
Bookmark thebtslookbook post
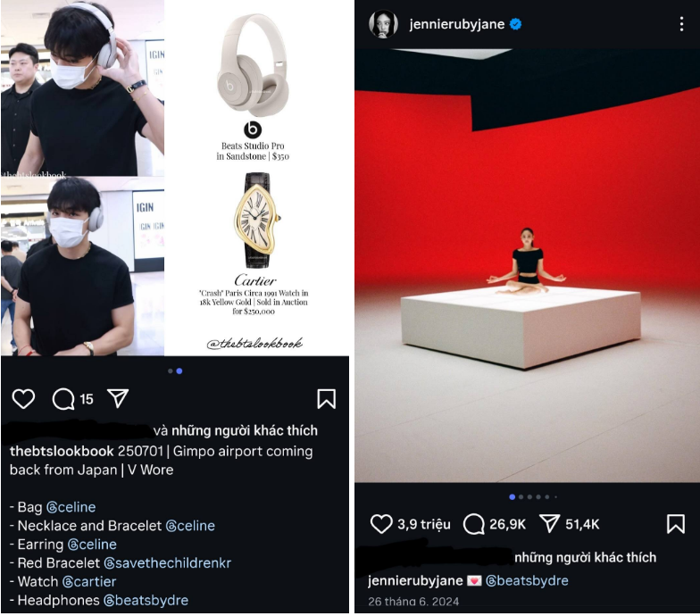[327, 398]
